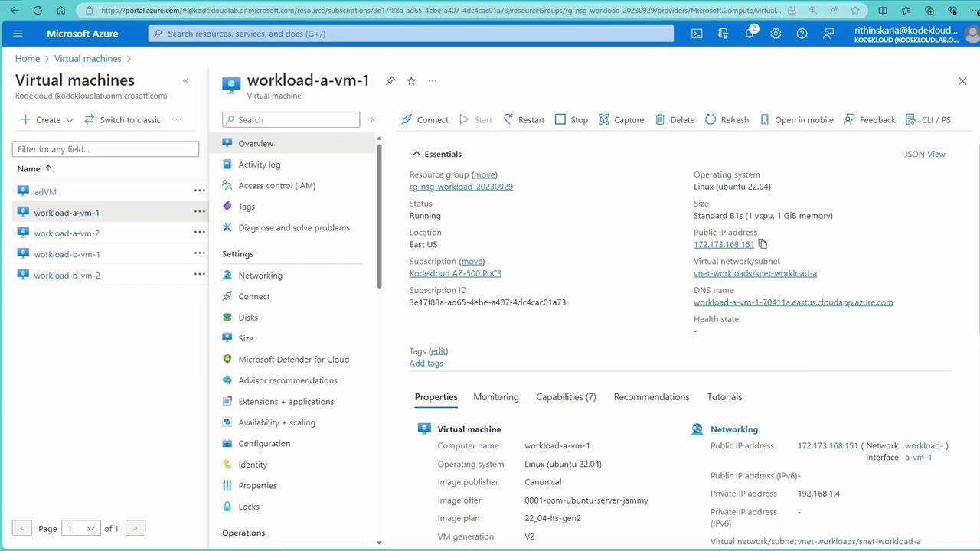Viewport: 980px width, 551px height.
Task: Open the Azure portal hamburger menu
Action: (18, 34)
